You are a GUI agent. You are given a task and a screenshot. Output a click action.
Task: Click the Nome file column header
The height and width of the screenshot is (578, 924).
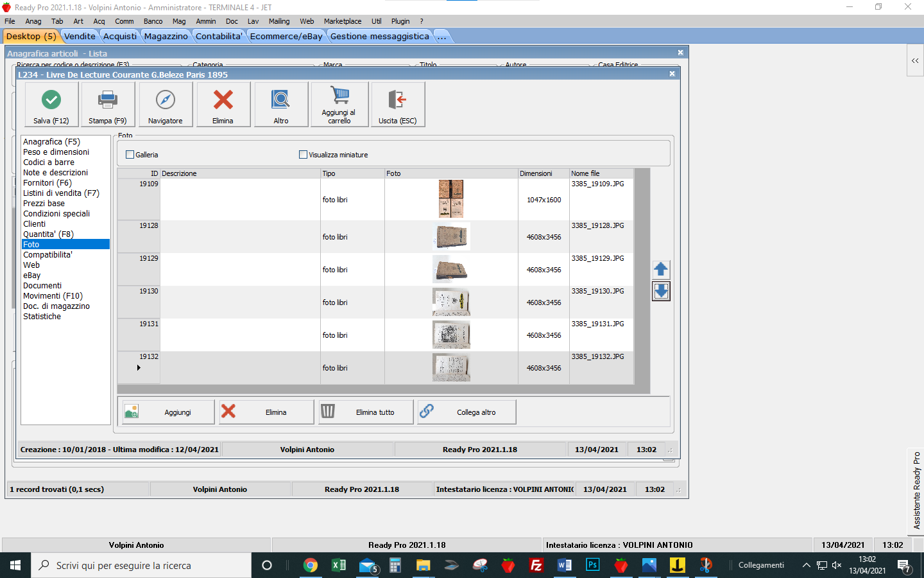601,173
